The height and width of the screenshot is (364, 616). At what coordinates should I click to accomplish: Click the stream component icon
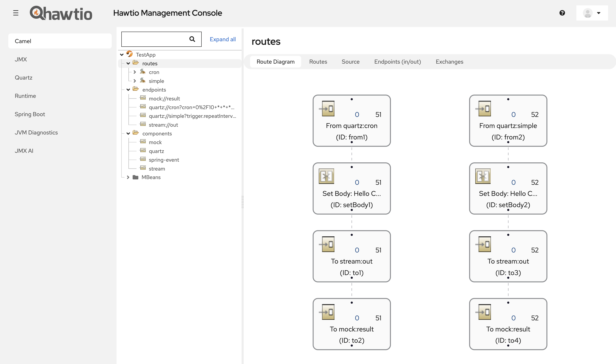(x=143, y=168)
